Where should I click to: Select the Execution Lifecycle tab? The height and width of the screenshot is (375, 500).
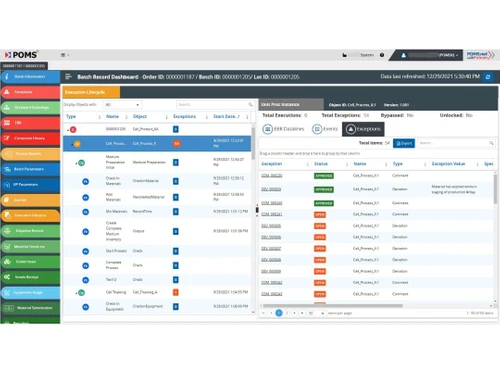[91, 92]
